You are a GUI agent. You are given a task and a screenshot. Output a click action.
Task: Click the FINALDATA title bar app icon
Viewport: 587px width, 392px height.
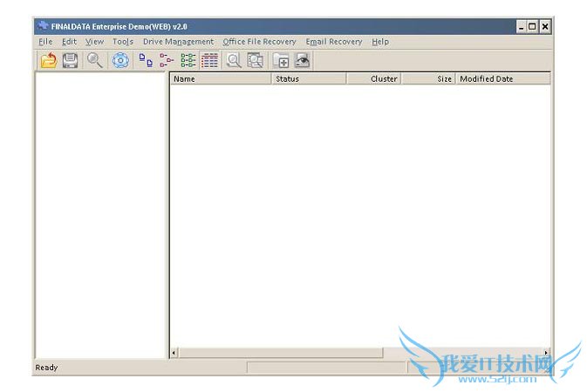click(x=43, y=26)
